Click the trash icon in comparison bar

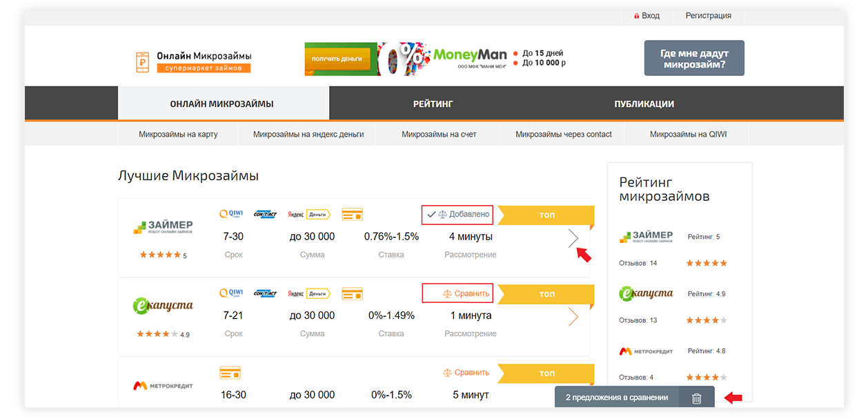(x=696, y=398)
